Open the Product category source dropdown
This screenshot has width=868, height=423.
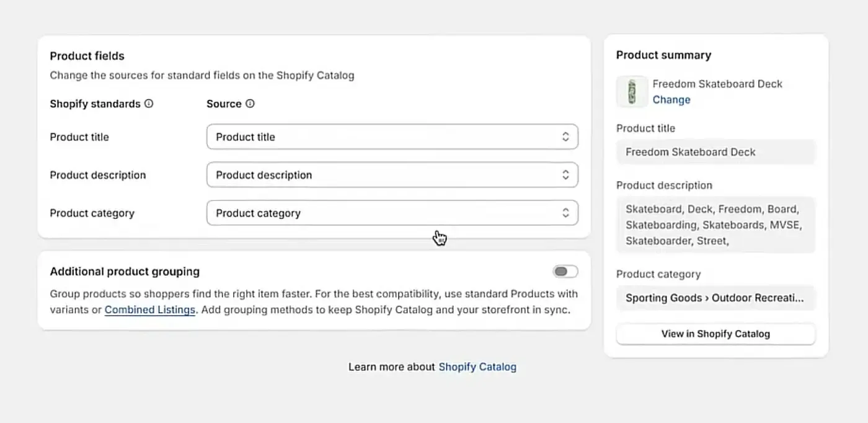click(392, 213)
